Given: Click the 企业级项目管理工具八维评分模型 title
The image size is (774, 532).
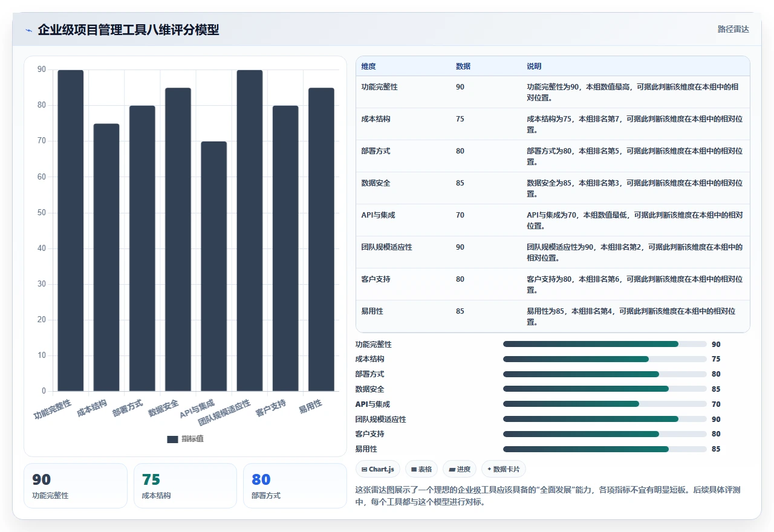Looking at the screenshot, I should pos(128,30).
